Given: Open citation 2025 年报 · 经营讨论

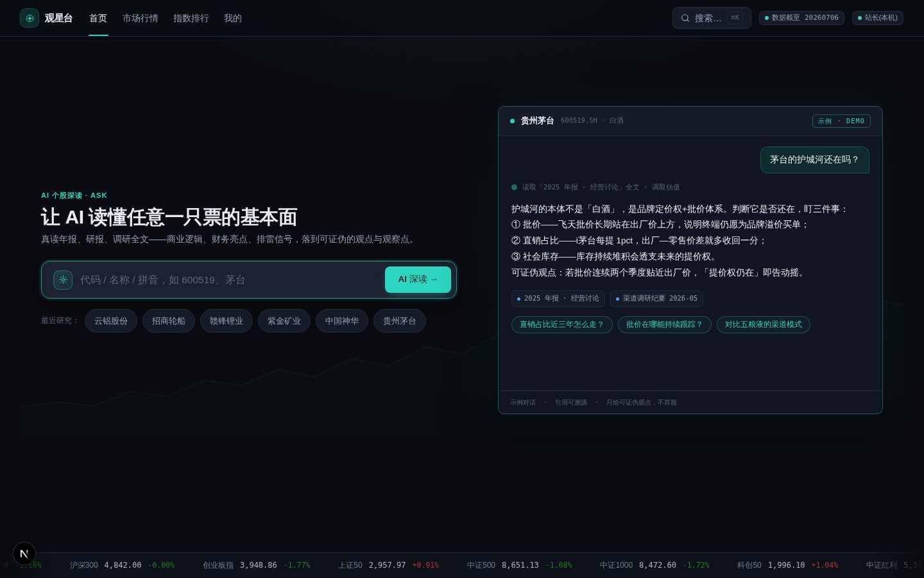Looking at the screenshot, I should [558, 299].
